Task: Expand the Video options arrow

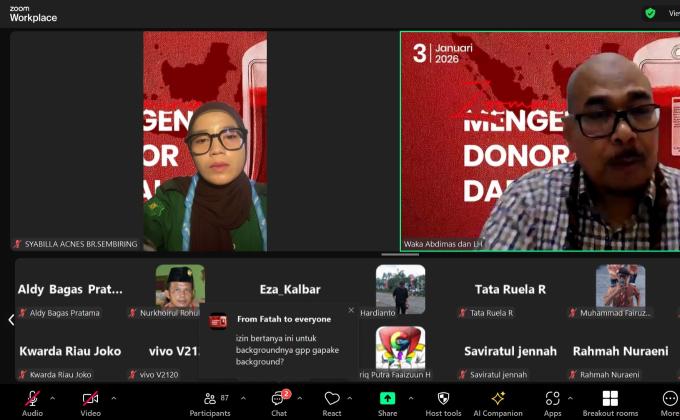Action: (113, 397)
